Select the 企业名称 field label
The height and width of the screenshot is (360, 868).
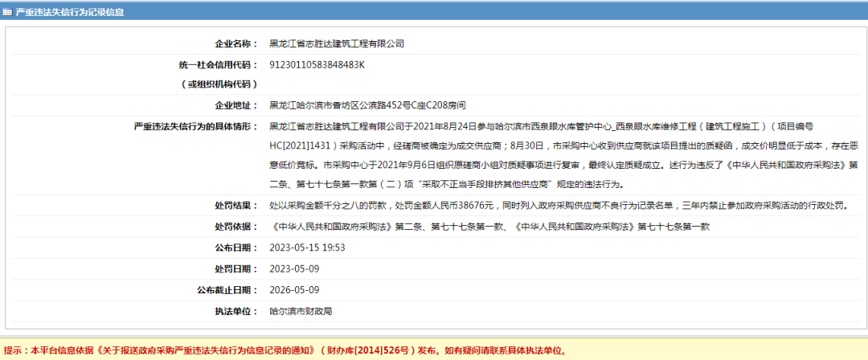236,43
